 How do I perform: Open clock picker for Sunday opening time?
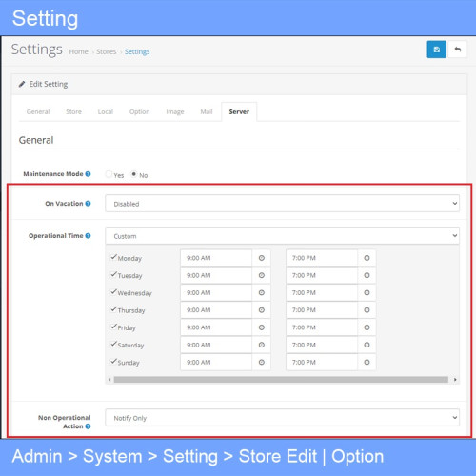pos(261,362)
